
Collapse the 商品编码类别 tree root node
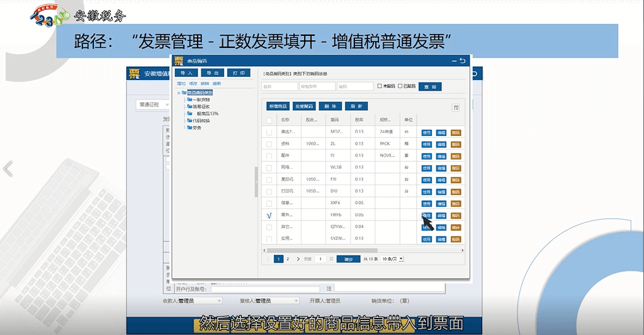pyautogui.click(x=179, y=93)
